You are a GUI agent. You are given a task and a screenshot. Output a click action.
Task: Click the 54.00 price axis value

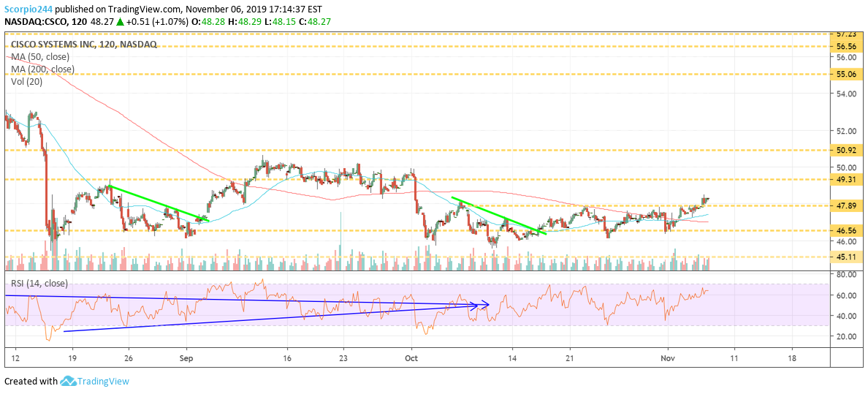coord(846,94)
